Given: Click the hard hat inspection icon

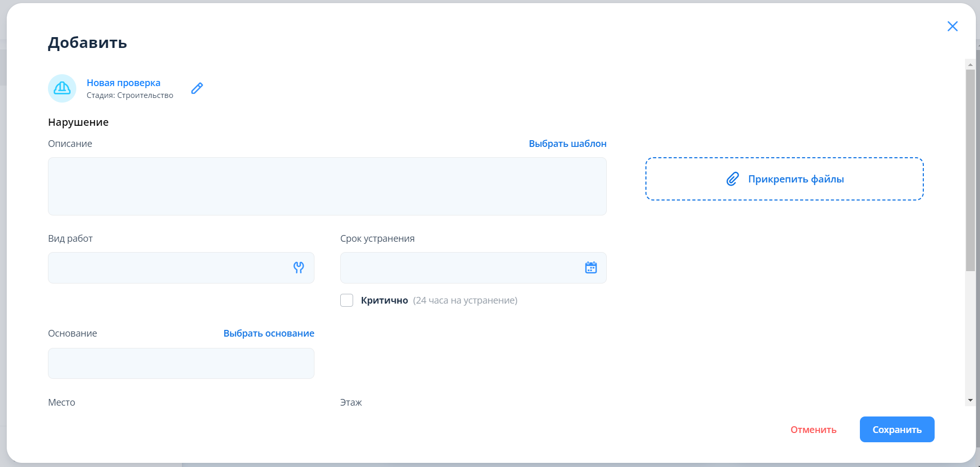Looking at the screenshot, I should tap(62, 88).
